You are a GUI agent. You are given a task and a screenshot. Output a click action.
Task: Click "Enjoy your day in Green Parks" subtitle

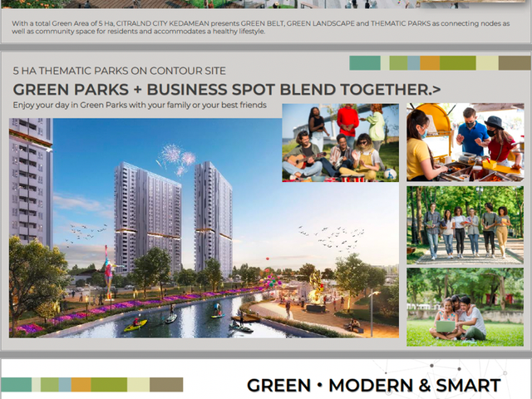click(140, 106)
